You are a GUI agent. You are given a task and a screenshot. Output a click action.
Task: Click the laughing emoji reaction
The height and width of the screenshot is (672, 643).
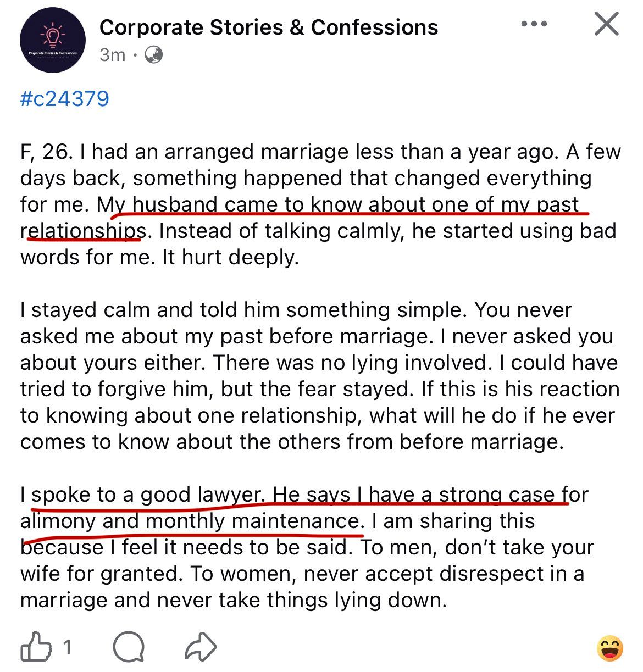tap(610, 648)
